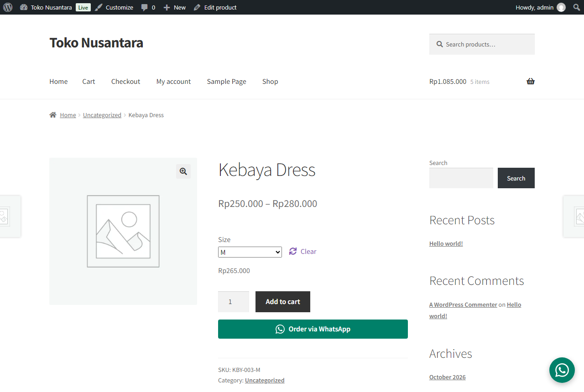Click the Toko Nusantara site title
584x392 pixels.
click(96, 42)
